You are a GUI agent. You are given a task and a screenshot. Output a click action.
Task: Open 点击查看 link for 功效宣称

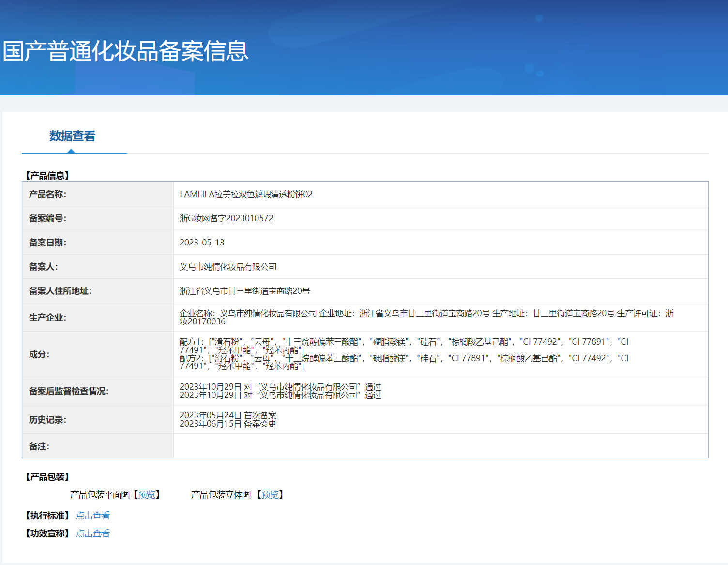[93, 534]
